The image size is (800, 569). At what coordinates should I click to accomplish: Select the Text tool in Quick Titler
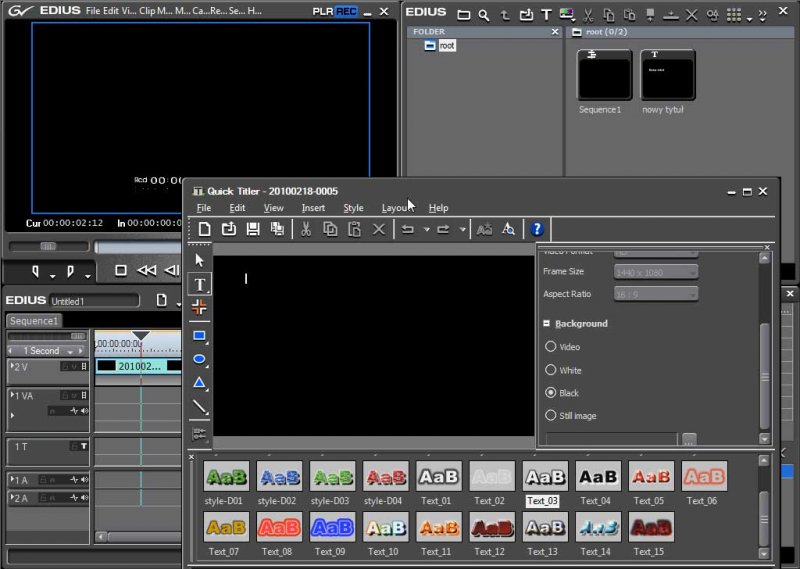[200, 284]
